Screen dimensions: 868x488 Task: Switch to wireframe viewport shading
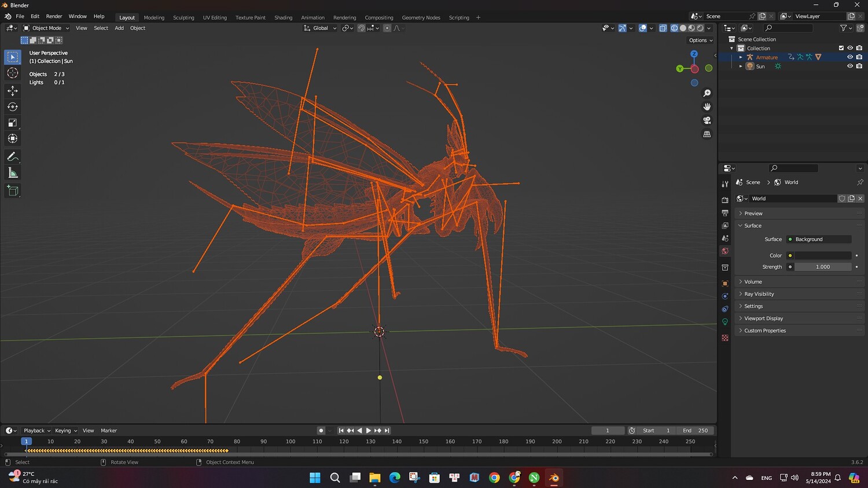tap(674, 28)
